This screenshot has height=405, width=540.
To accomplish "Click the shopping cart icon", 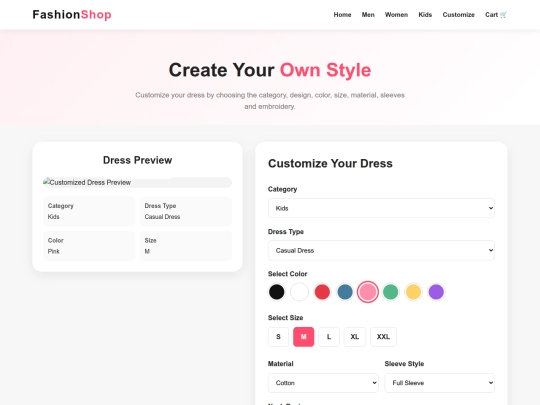I will pos(503,14).
